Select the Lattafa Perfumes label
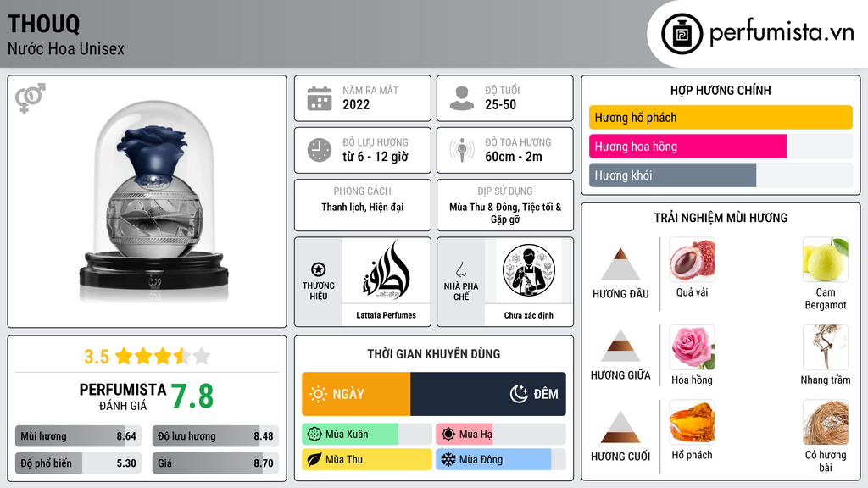The height and width of the screenshot is (488, 868). [x=386, y=315]
